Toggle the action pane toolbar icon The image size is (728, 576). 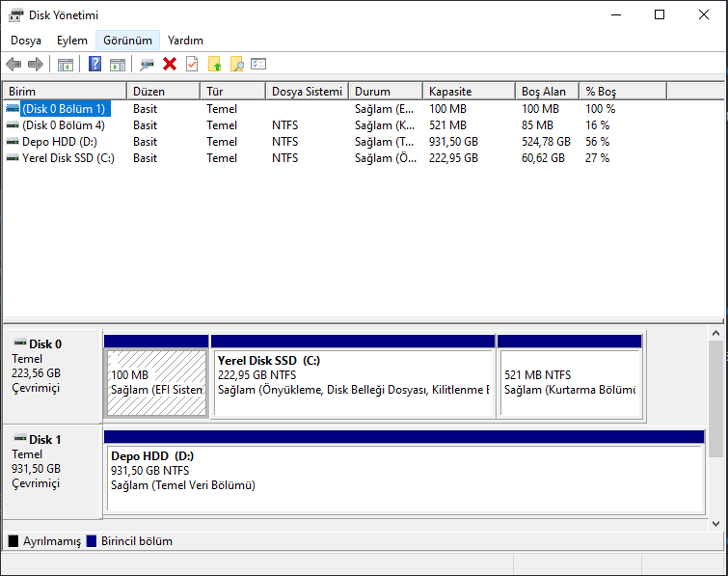118,64
